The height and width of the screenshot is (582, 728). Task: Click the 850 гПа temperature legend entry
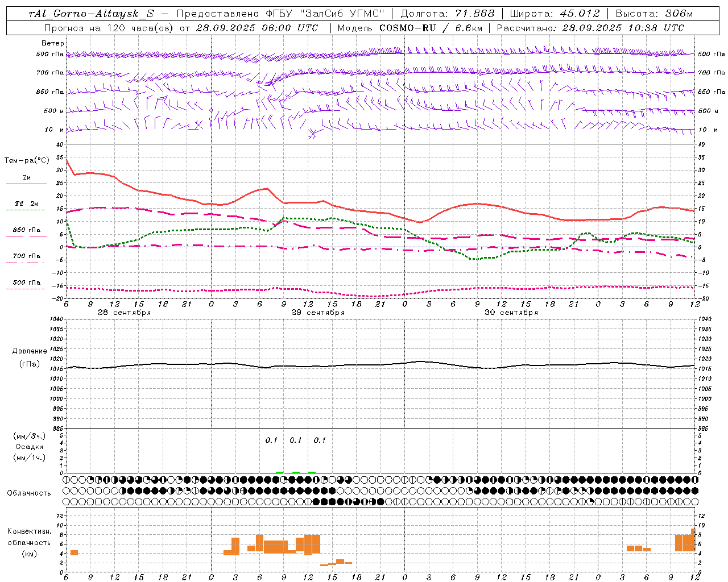[x=27, y=230]
